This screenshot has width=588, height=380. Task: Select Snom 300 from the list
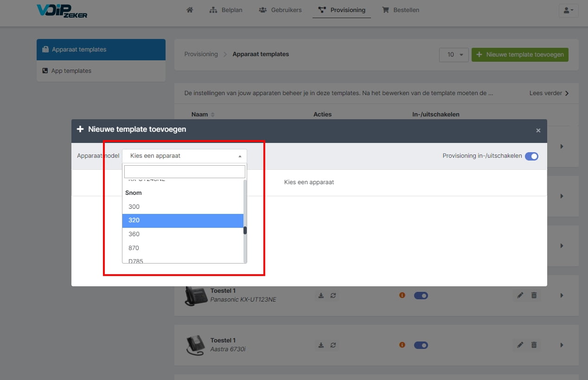point(183,207)
